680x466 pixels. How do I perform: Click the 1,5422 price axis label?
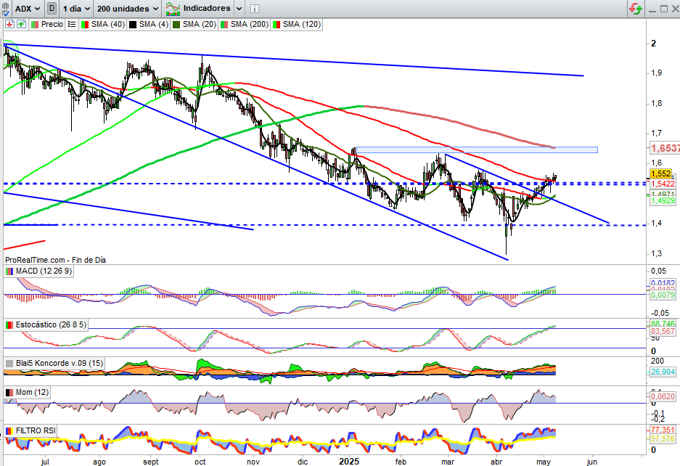coord(662,184)
